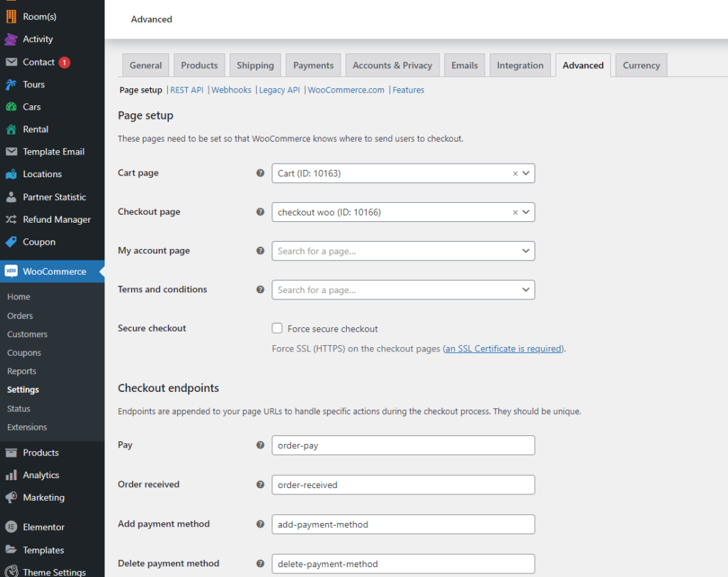Select the Page setup section link
Viewport: 728px width, 577px height.
pyautogui.click(x=141, y=90)
